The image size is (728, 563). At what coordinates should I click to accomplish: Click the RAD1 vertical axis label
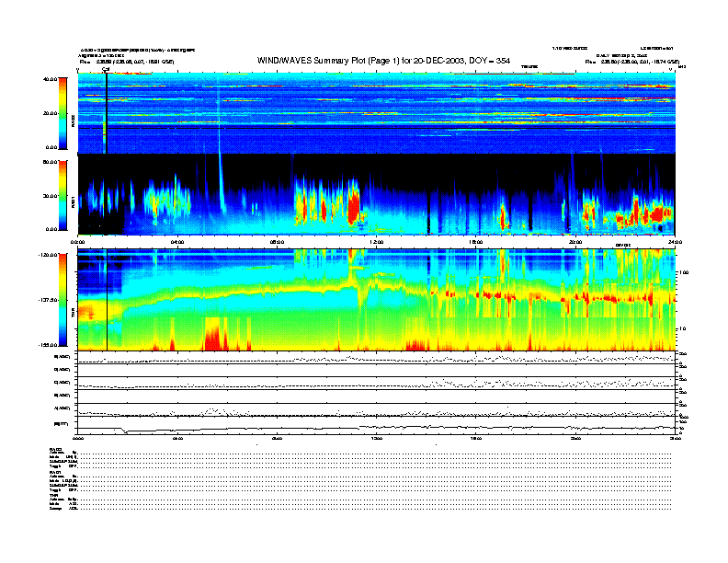pos(73,202)
